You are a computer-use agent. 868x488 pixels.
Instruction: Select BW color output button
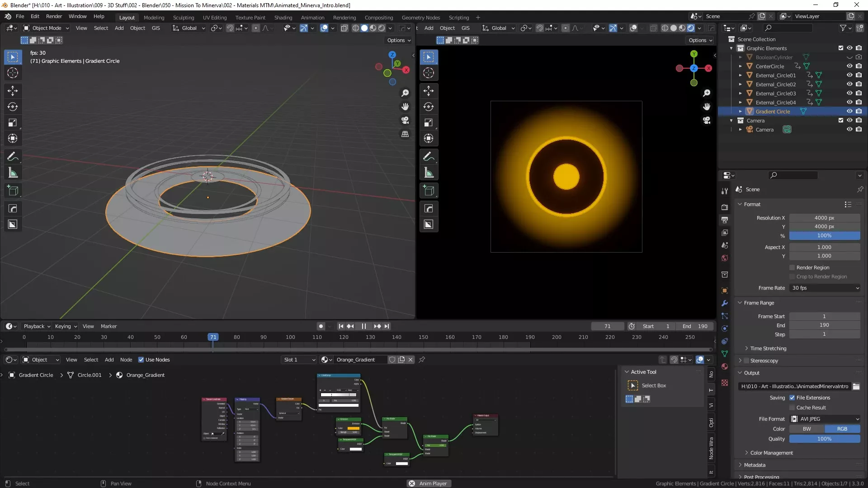[x=807, y=429]
